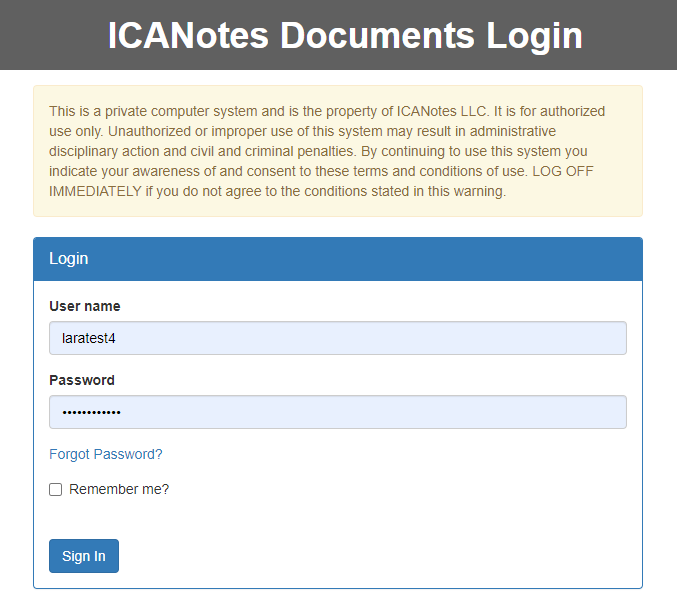Open the Forgot Password? link
677x602 pixels.
(106, 454)
